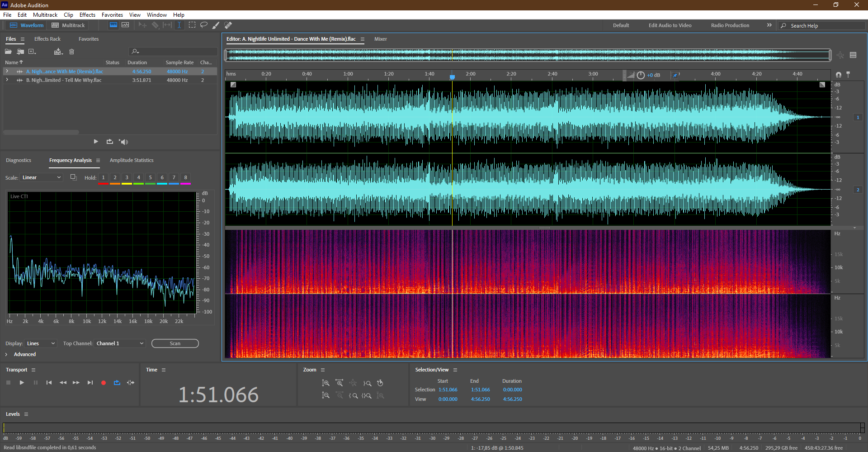
Task: Click Hold button 1 with red swatch
Action: [103, 178]
